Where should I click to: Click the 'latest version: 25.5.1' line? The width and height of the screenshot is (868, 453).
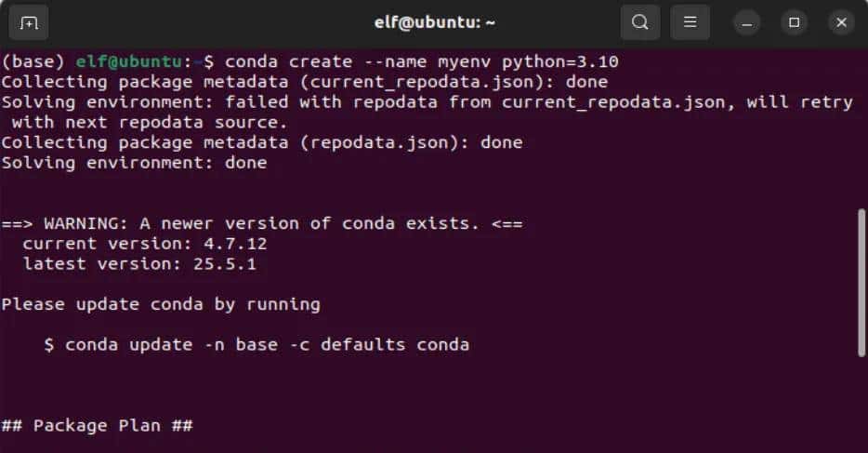click(x=138, y=264)
